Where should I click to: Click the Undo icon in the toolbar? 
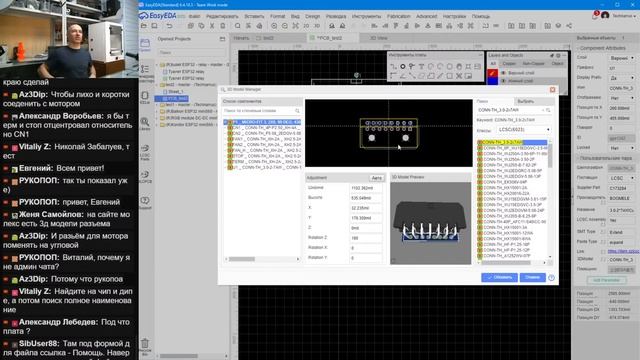click(169, 26)
